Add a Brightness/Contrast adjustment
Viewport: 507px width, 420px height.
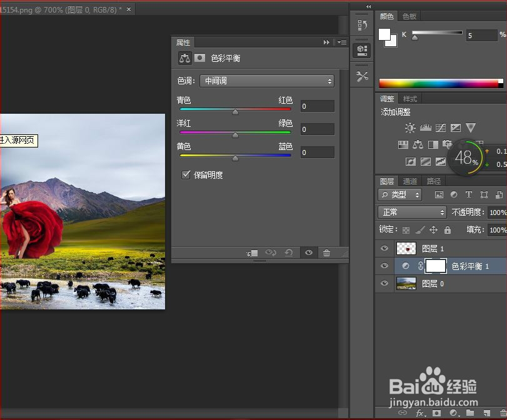point(410,127)
